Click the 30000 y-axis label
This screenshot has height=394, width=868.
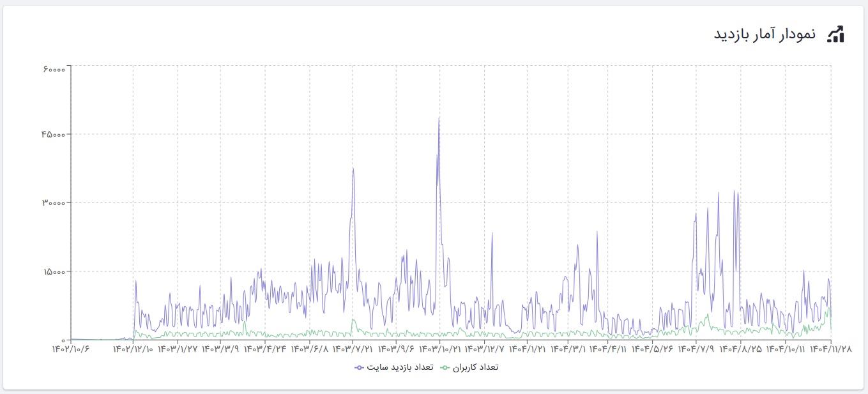54,203
